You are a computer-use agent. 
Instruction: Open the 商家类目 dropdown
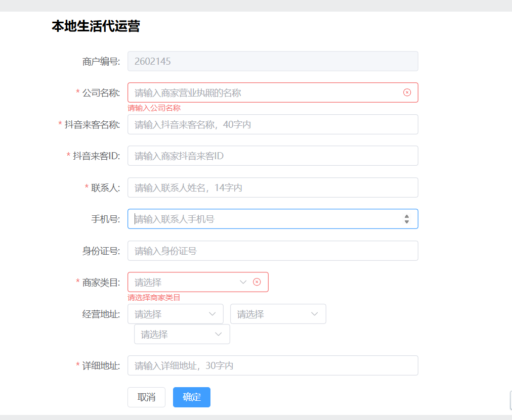[198, 282]
